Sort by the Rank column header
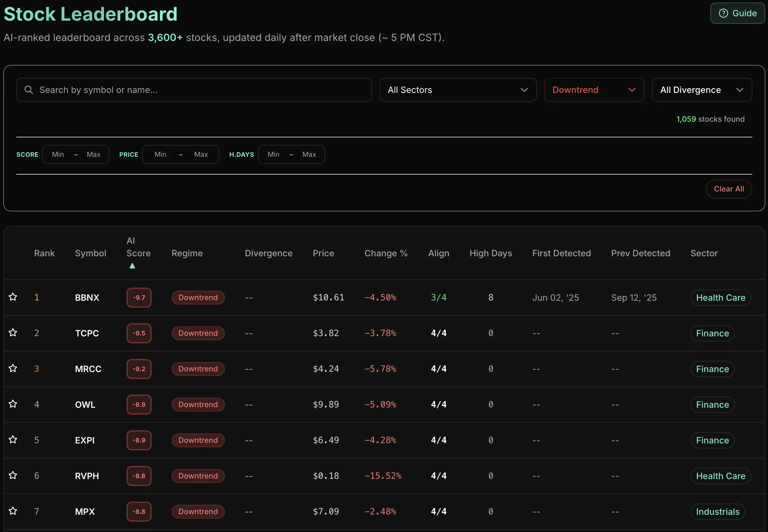This screenshot has width=768, height=532. 44,253
